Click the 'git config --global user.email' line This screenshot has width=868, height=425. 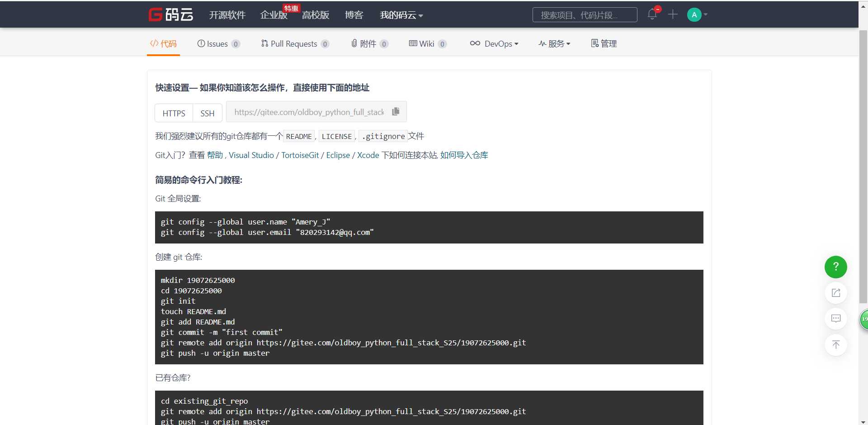click(x=267, y=232)
